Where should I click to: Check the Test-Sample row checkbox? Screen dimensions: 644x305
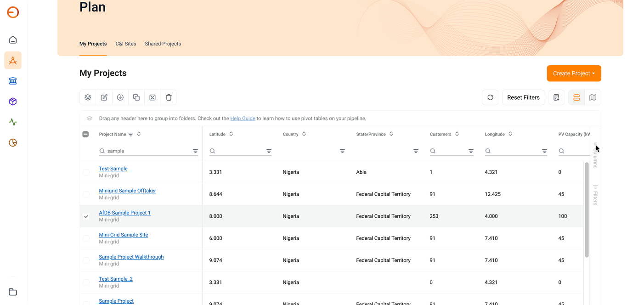86,172
